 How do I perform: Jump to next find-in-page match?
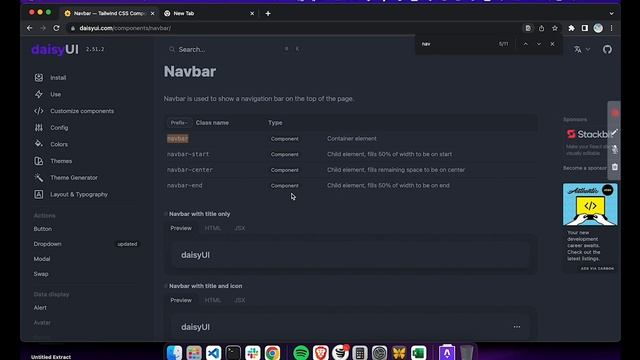(539, 44)
